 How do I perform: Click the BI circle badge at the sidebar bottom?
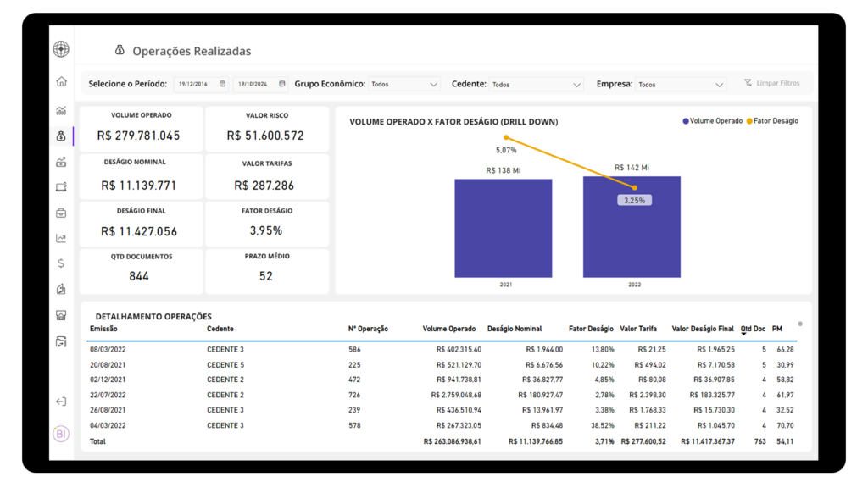click(61, 435)
